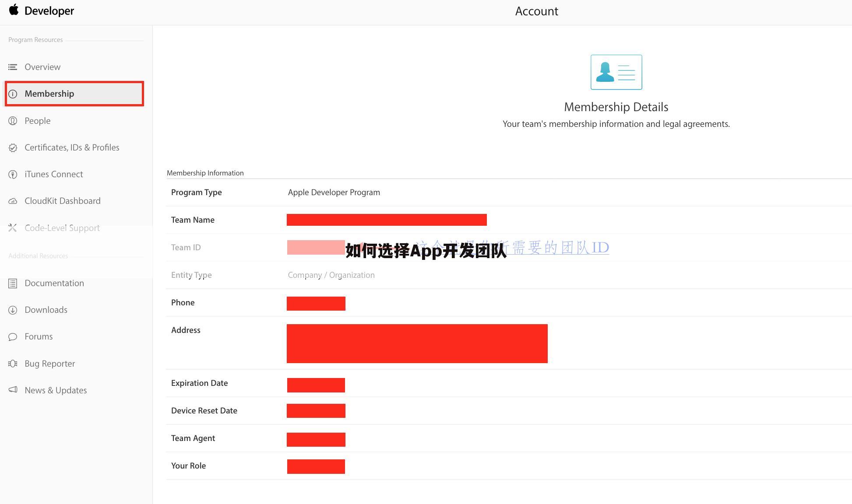Click the Expiration Date label
This screenshot has height=504, width=852.
click(x=200, y=383)
